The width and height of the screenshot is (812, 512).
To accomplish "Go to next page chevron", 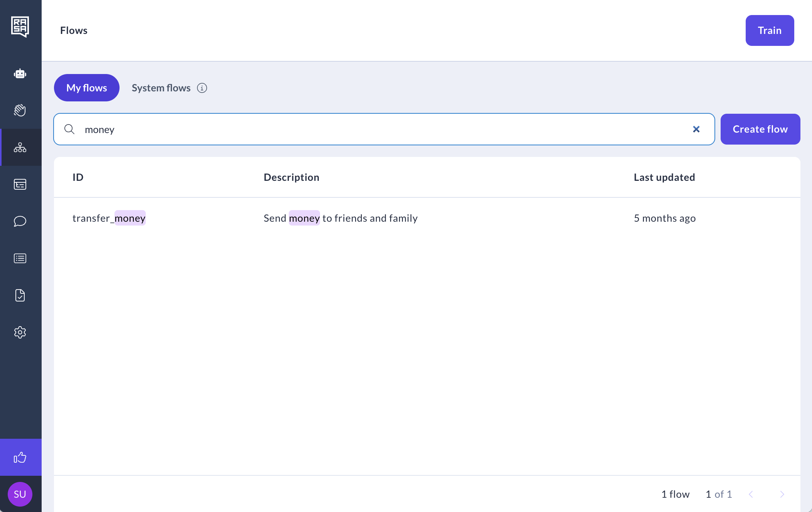I will 782,494.
